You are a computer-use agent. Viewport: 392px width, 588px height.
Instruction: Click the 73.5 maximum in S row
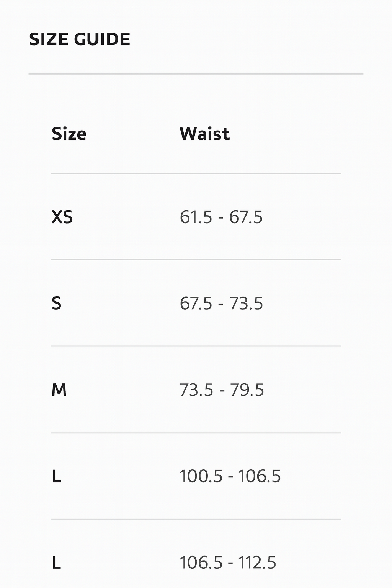(246, 304)
